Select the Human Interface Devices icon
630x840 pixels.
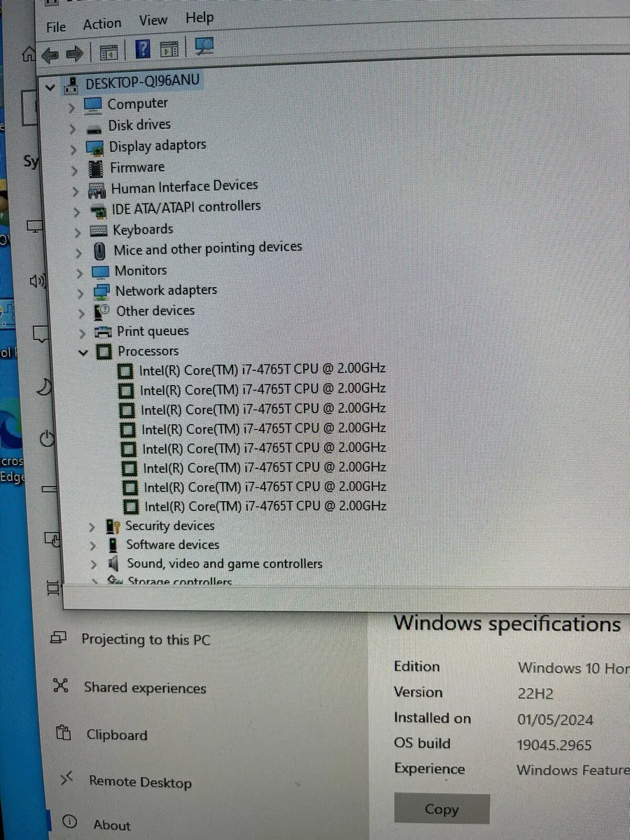[x=97, y=190]
